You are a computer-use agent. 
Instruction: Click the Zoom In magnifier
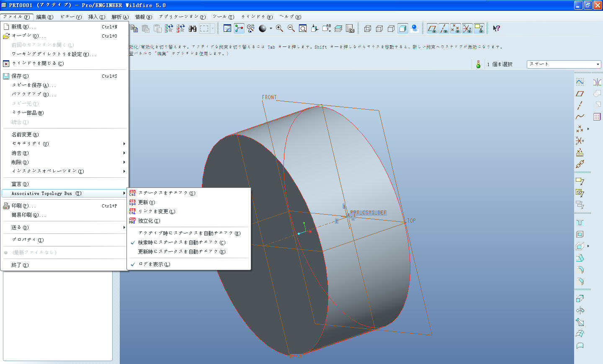(x=279, y=28)
